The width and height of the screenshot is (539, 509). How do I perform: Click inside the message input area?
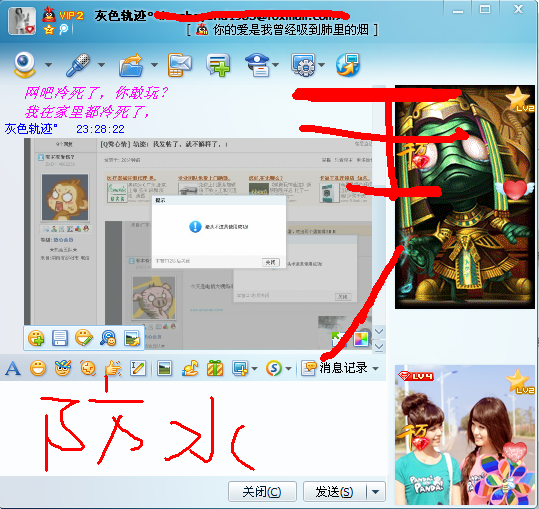pos(192,428)
